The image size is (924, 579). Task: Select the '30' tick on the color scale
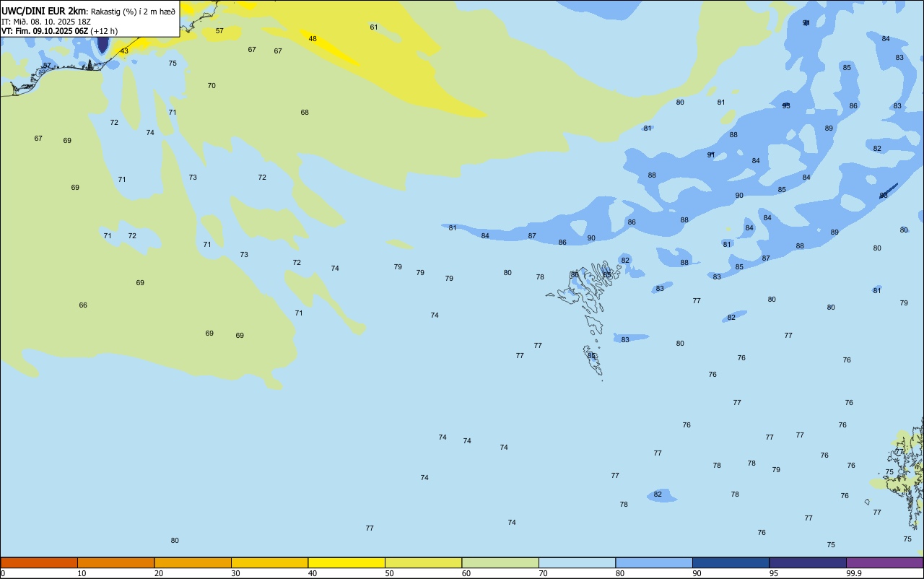(235, 573)
